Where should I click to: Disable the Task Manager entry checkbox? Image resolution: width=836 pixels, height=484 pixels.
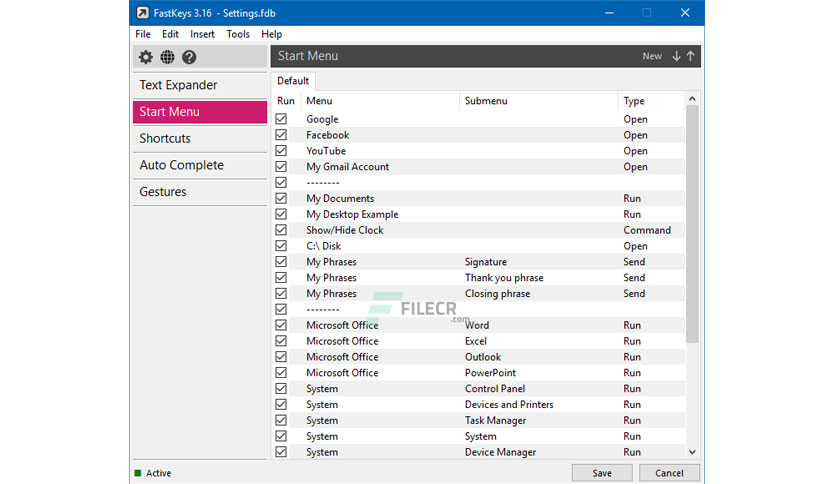(281, 420)
